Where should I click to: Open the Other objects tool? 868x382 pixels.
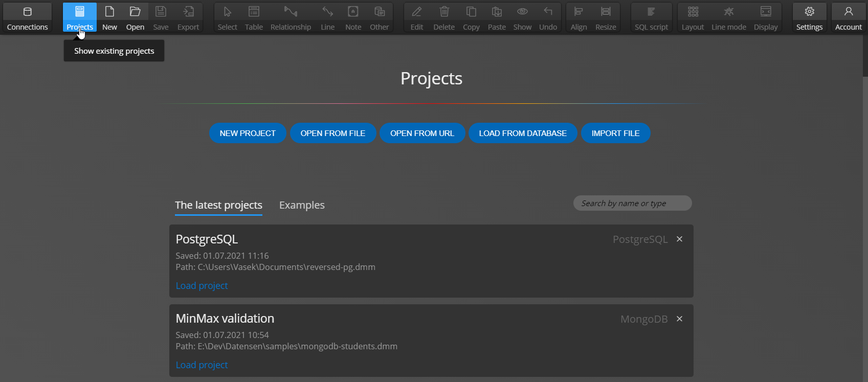click(x=380, y=18)
